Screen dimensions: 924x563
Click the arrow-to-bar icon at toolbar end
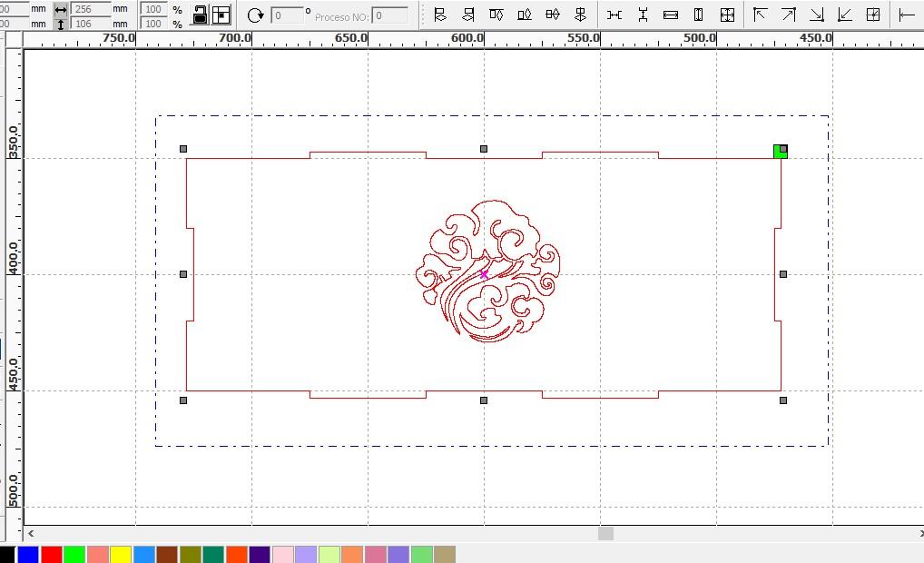point(907,15)
